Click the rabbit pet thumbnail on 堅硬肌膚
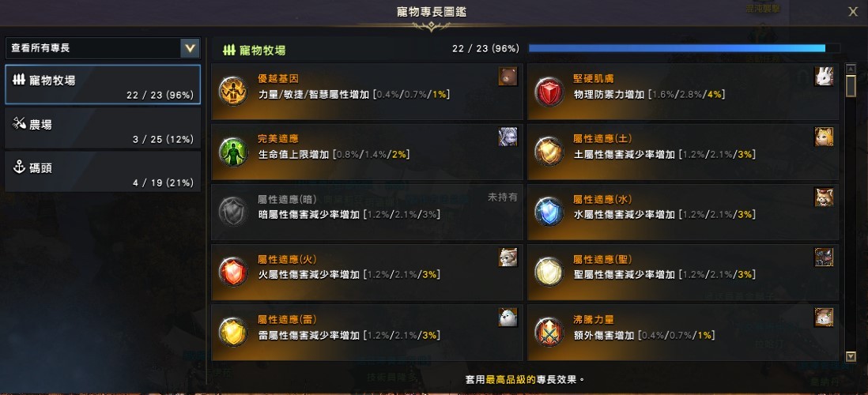 [824, 77]
